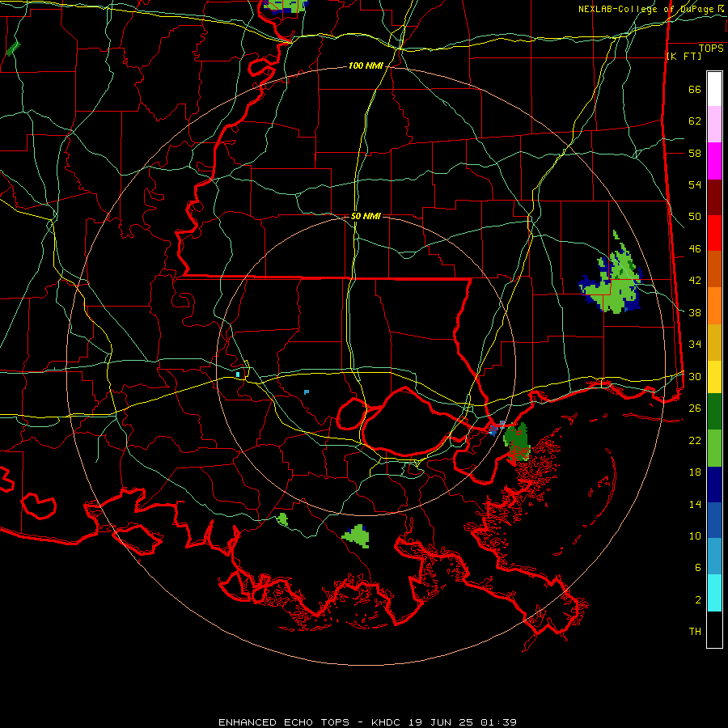Click the cyan legend swatch
Image resolution: width=728 pixels, height=728 pixels.
point(714,593)
